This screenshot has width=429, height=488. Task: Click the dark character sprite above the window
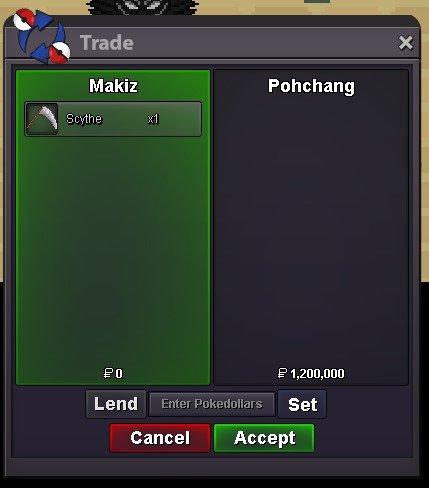(143, 7)
